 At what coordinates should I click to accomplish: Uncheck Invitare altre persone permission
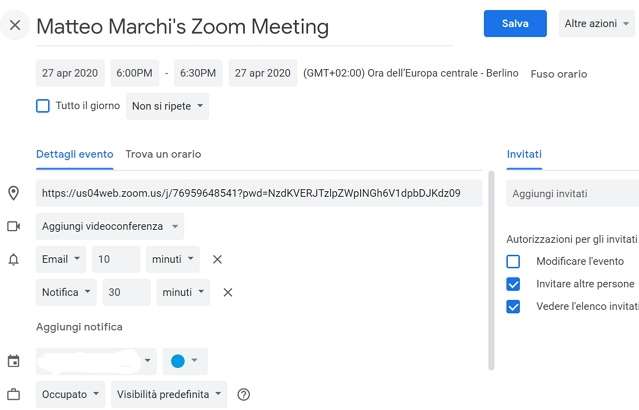point(513,284)
